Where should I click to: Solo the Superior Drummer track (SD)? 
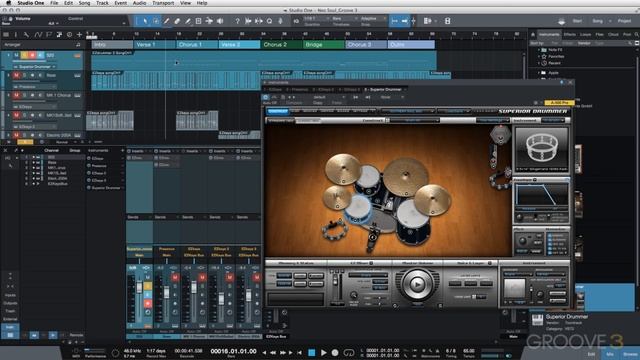[24, 55]
